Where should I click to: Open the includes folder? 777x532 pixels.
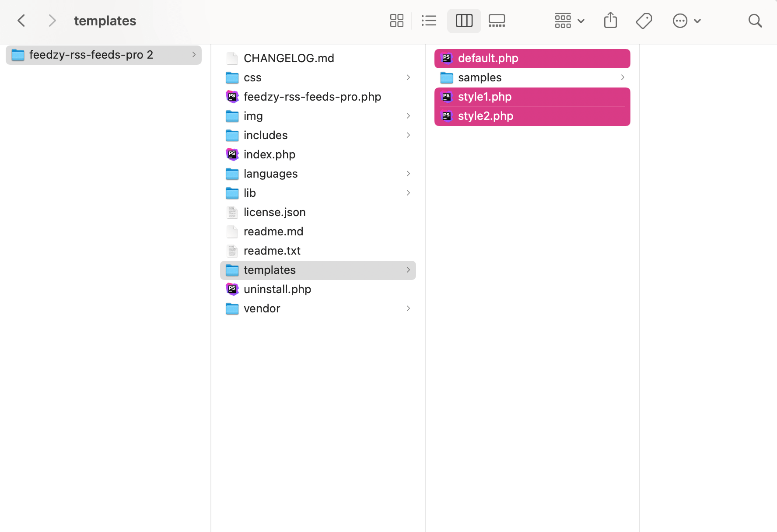click(265, 135)
